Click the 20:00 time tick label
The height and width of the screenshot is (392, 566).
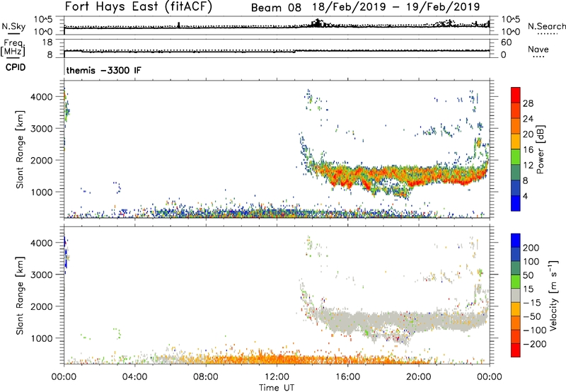point(419,377)
